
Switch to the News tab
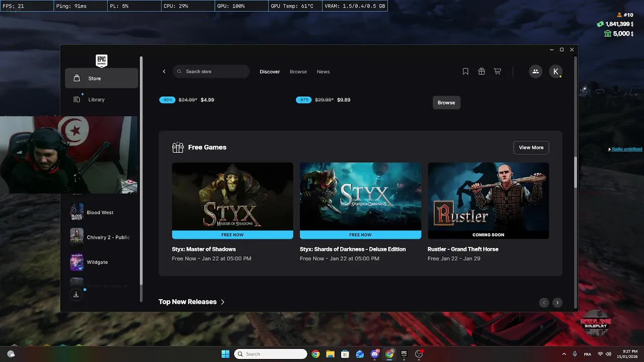point(324,72)
